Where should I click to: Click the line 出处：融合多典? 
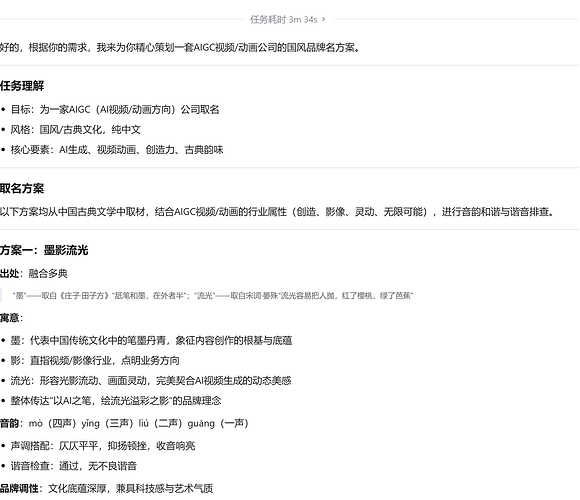point(34,274)
